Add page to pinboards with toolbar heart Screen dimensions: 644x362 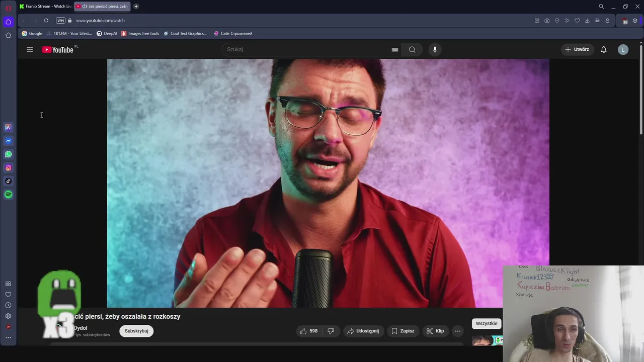point(577,21)
